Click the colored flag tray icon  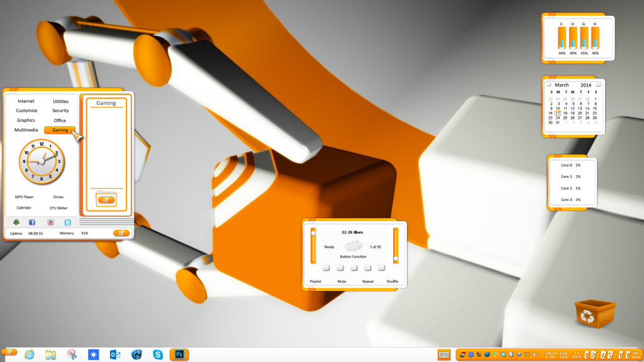click(462, 354)
